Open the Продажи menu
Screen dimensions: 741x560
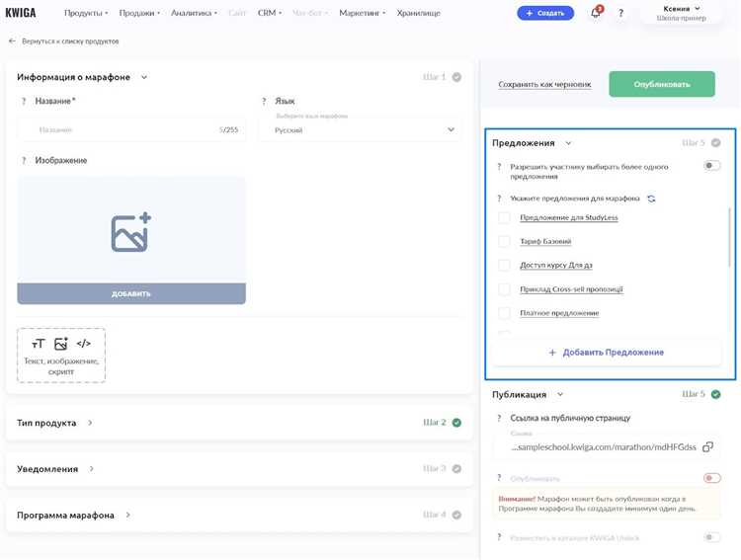[x=139, y=13]
